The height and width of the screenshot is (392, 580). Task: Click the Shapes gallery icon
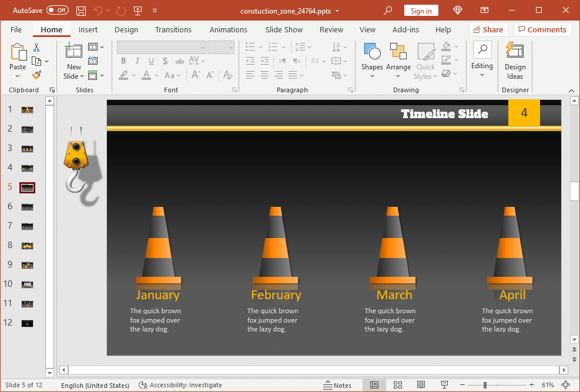[372, 51]
